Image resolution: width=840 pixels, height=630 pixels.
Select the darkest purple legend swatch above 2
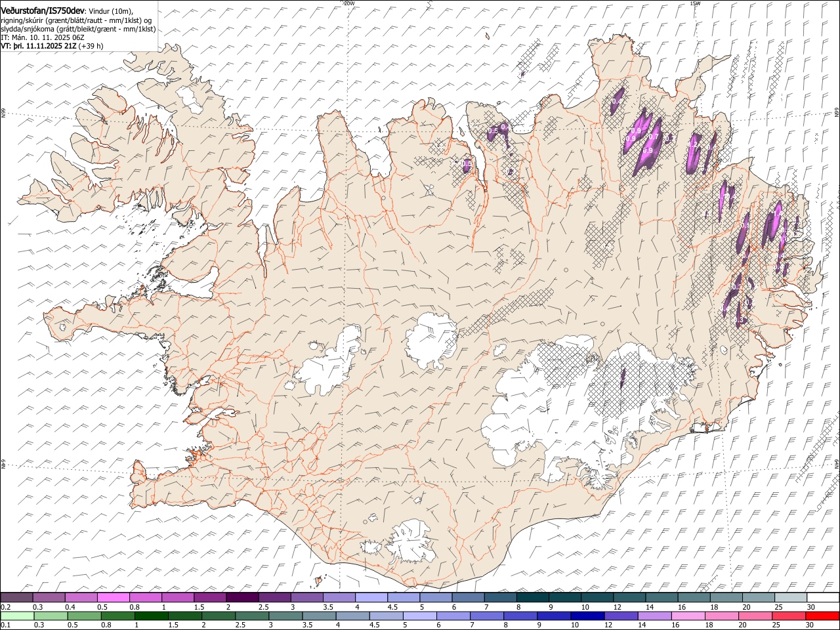[x=242, y=598]
